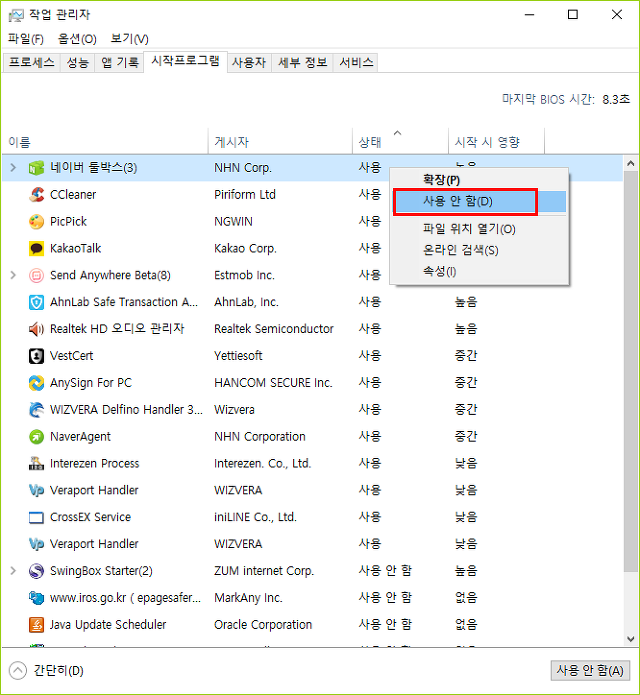Expand the SwingBox Starter(2) group
The image size is (640, 695).
click(13, 571)
